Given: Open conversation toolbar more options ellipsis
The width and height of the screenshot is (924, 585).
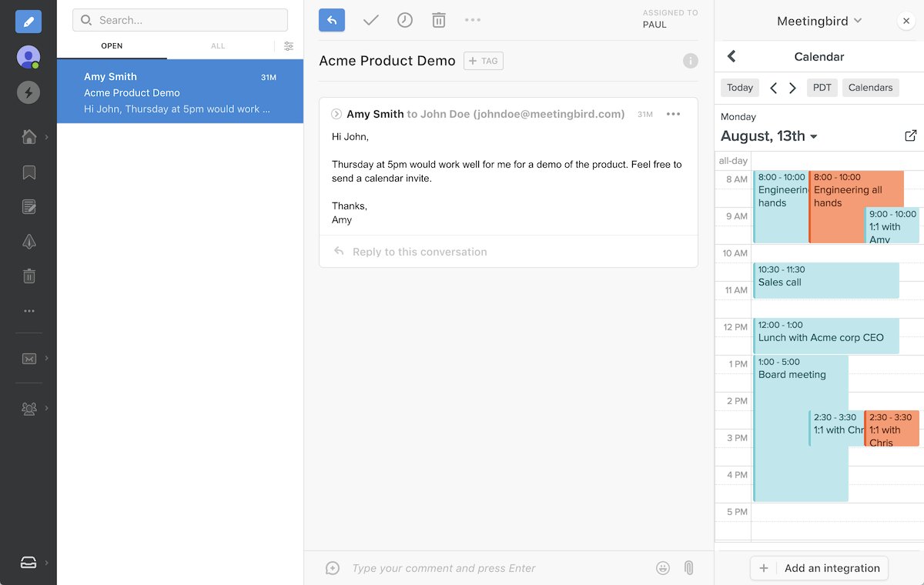Looking at the screenshot, I should coord(473,21).
